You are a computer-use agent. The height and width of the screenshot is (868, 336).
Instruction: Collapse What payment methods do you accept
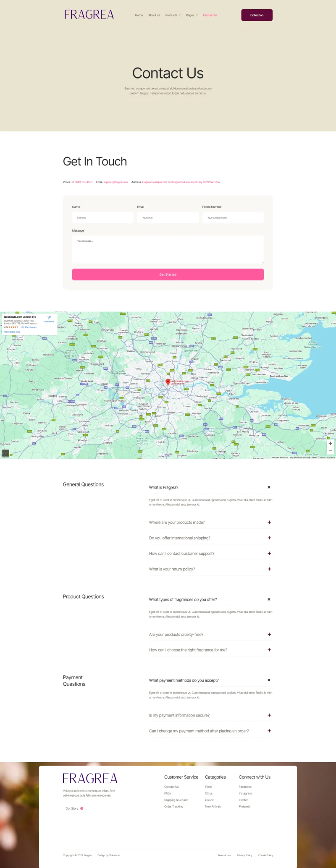pos(210,680)
